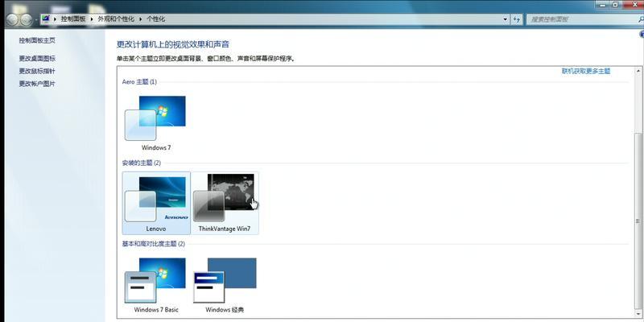
Task: Expand arrow after 外观和个性化 breadcrumb
Action: (140, 19)
